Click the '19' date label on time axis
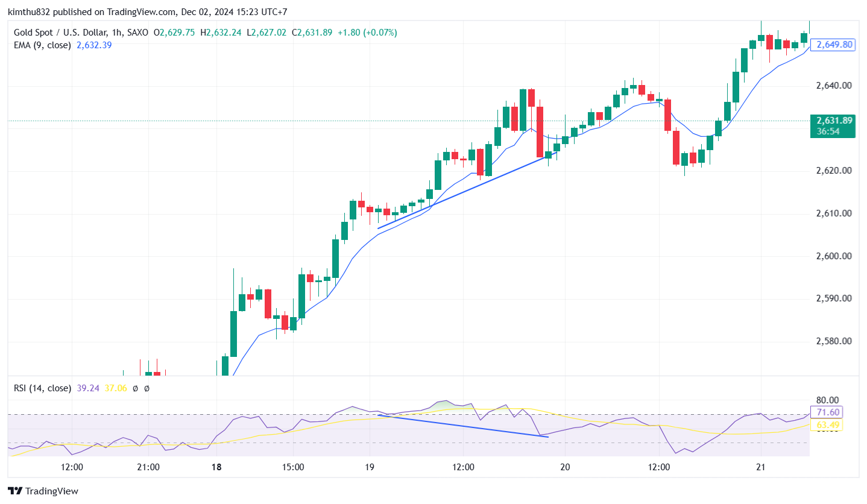Screen dimensions: 867x504 370,467
